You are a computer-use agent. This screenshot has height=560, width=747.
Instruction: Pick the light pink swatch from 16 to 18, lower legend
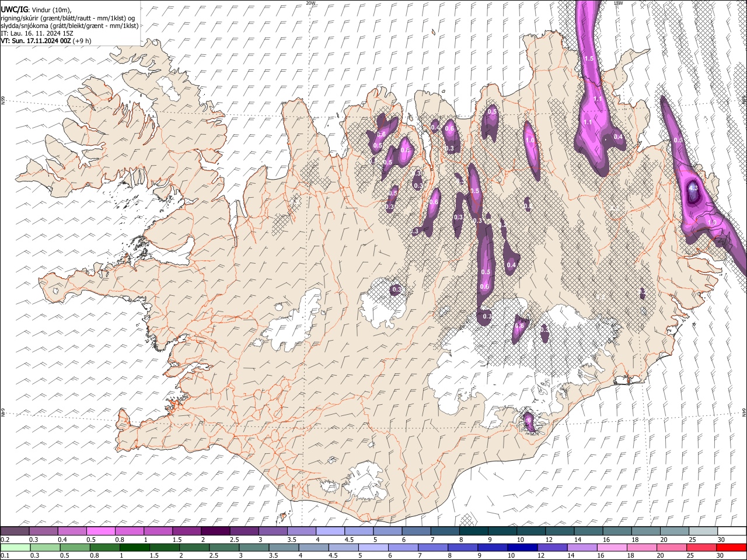612,548
